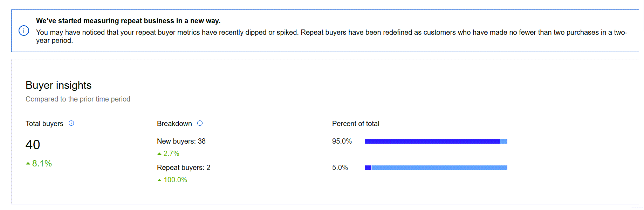Click the up arrow beside 100.0%
644x210 pixels.
159,179
